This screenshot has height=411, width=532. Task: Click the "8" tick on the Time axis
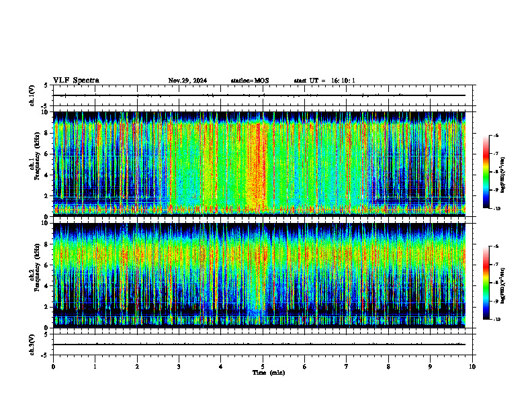pos(388,367)
